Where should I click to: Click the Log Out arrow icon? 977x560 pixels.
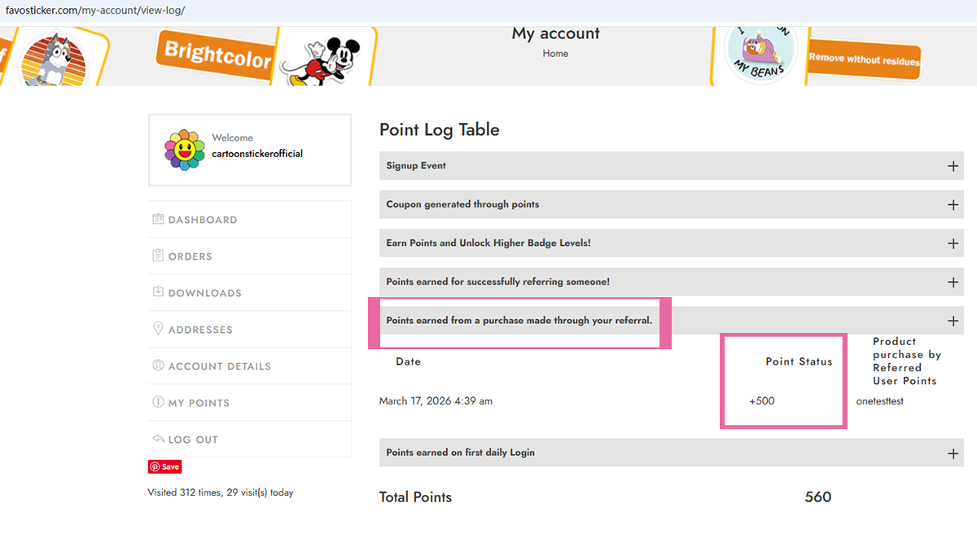157,439
